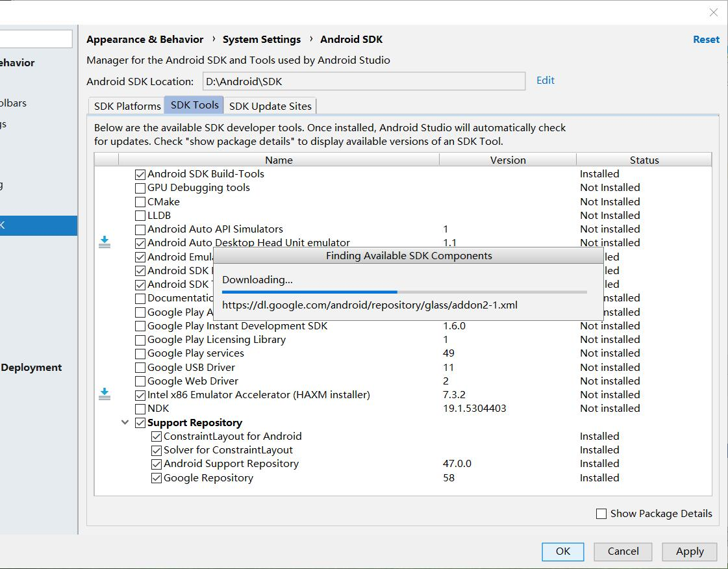Toggle the Support Repository checkbox
Screen dimensions: 728x569
140,423
